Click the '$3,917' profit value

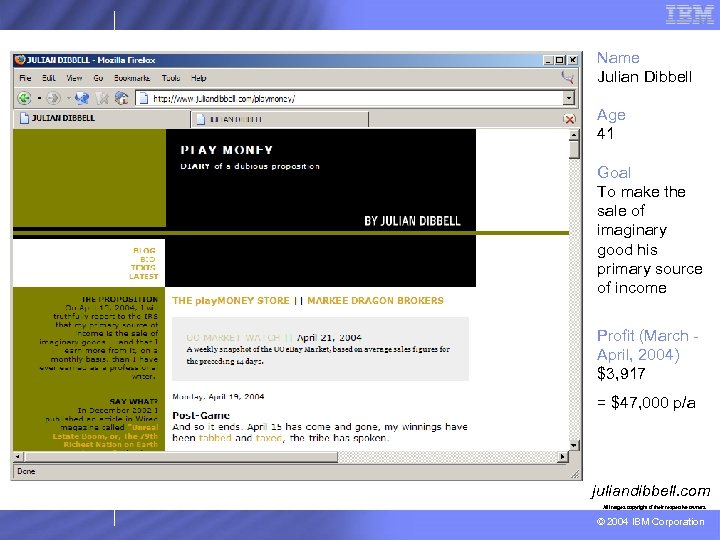[621, 373]
